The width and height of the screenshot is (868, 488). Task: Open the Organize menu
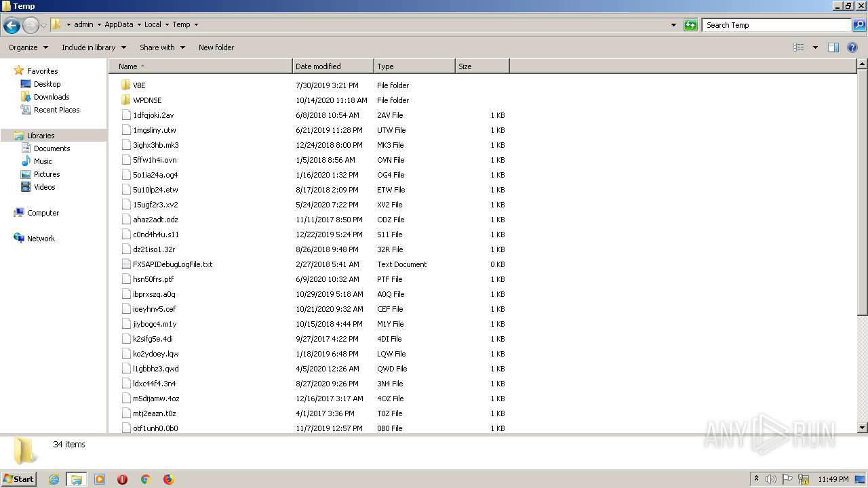point(28,47)
